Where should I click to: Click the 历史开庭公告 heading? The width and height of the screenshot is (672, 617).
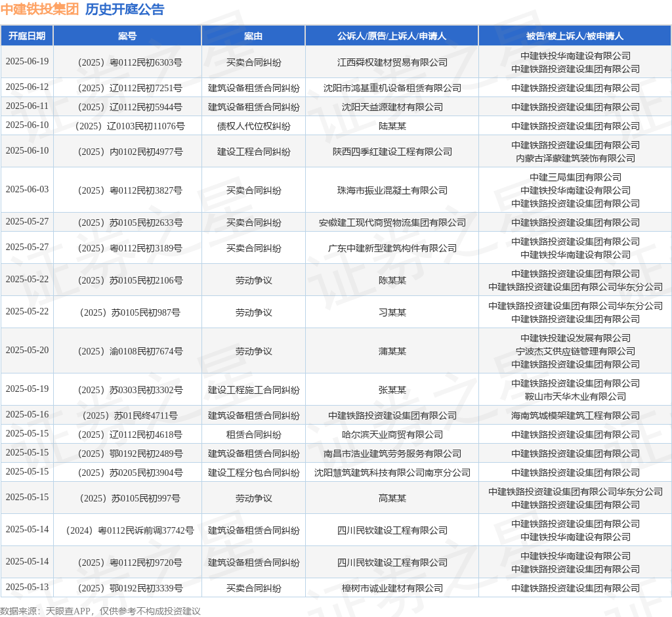pyautogui.click(x=125, y=9)
